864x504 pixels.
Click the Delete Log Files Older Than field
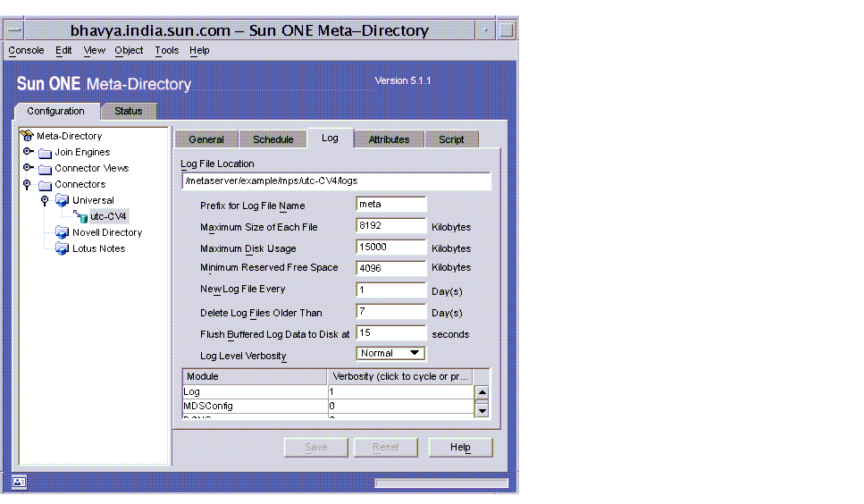[x=391, y=311]
